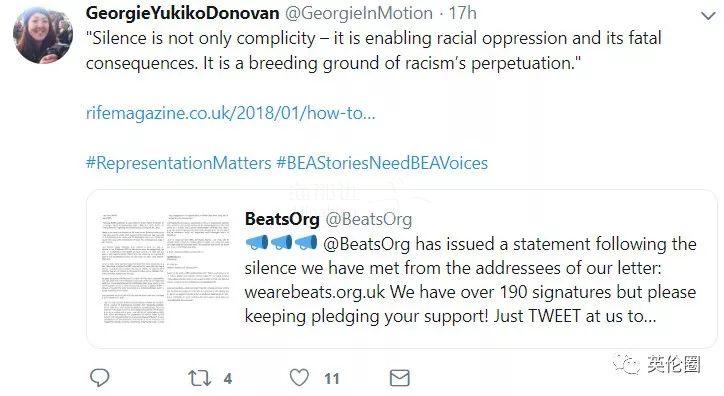Viewport: 724px width, 396px height.
Task: Click the @BeatsOrg mention after megaphones
Action: click(367, 244)
